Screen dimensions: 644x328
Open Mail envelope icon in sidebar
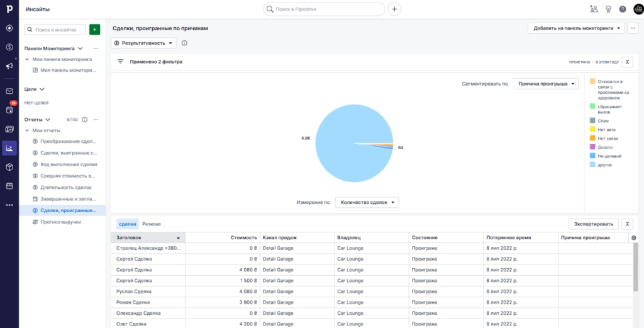(x=9, y=91)
